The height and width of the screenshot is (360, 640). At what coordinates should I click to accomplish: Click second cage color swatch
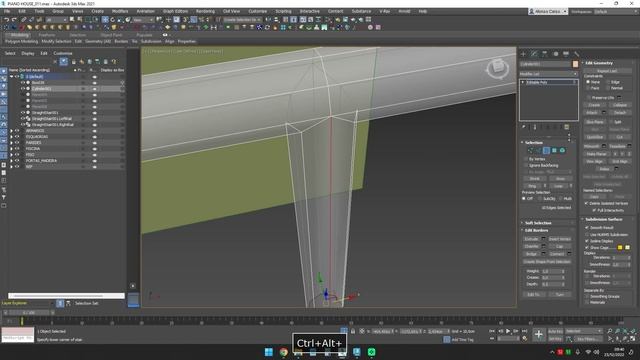(627, 247)
